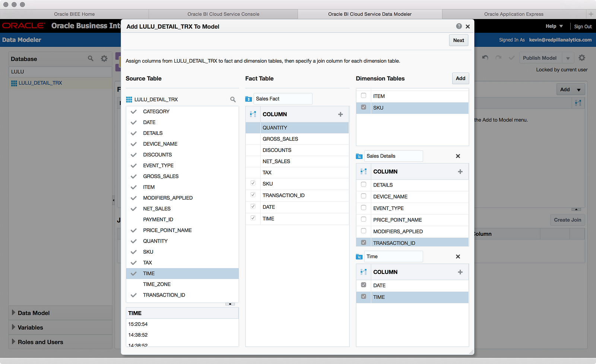
Task: Remove the Sales Details dimension table
Action: tap(458, 156)
